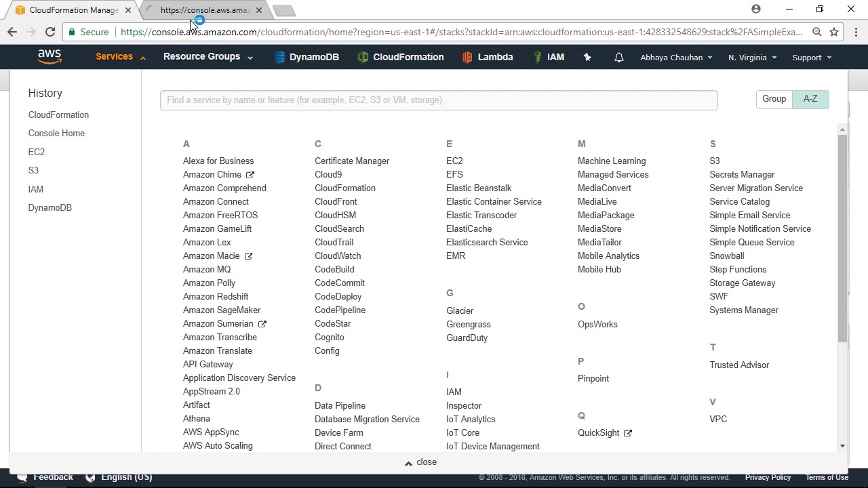This screenshot has width=868, height=488.
Task: Close the second console.aws browser tab
Action: coord(258,10)
